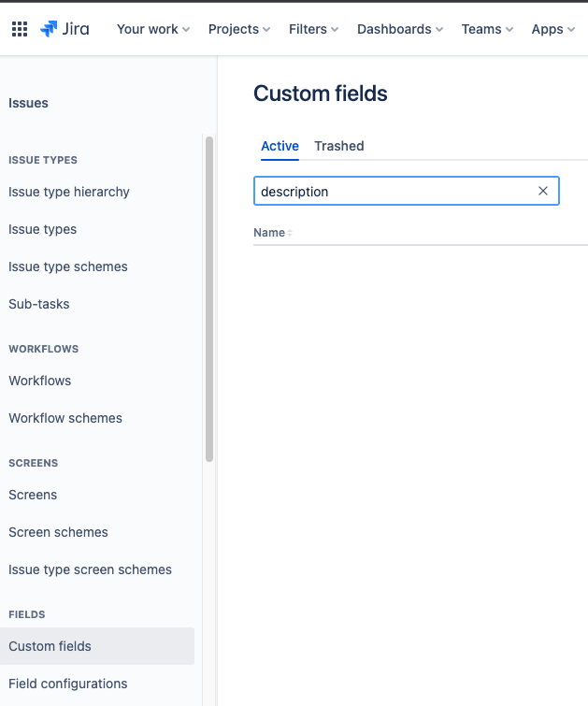The image size is (588, 706).
Task: Open the app switcher grid icon
Action: pos(20,29)
